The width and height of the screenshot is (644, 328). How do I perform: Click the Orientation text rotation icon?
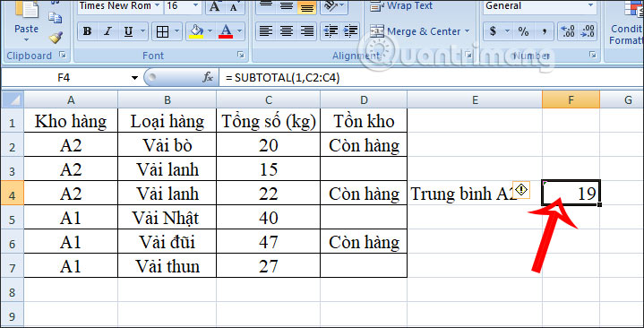tap(330, 6)
